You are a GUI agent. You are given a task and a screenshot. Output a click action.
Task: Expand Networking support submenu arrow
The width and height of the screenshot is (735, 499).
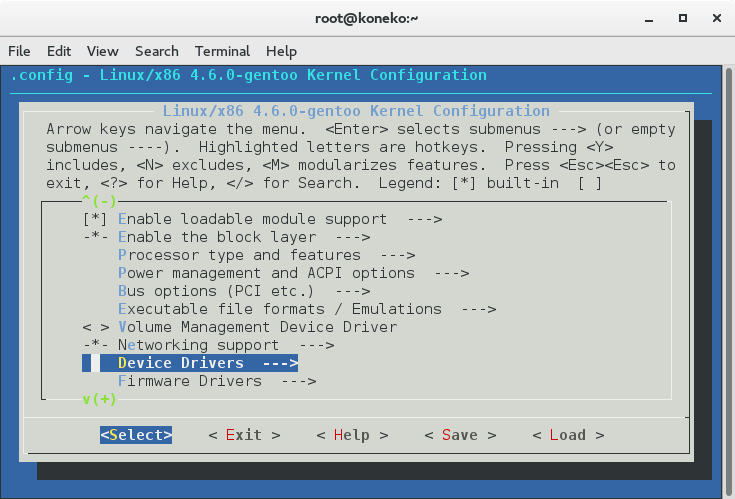click(317, 345)
